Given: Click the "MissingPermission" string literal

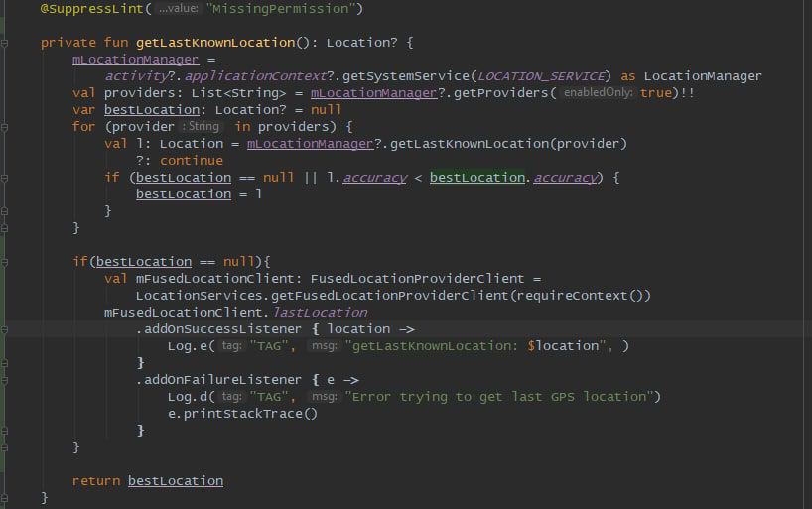Looking at the screenshot, I should (x=280, y=9).
